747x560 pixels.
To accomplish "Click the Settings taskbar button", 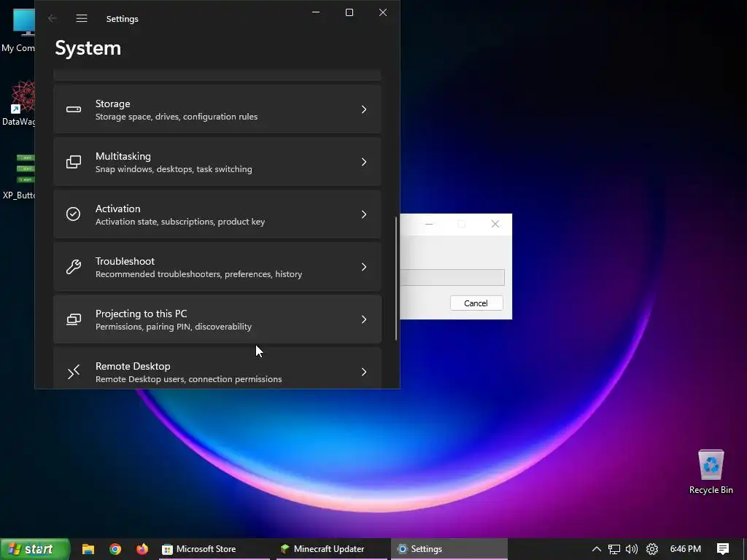I will 449,549.
